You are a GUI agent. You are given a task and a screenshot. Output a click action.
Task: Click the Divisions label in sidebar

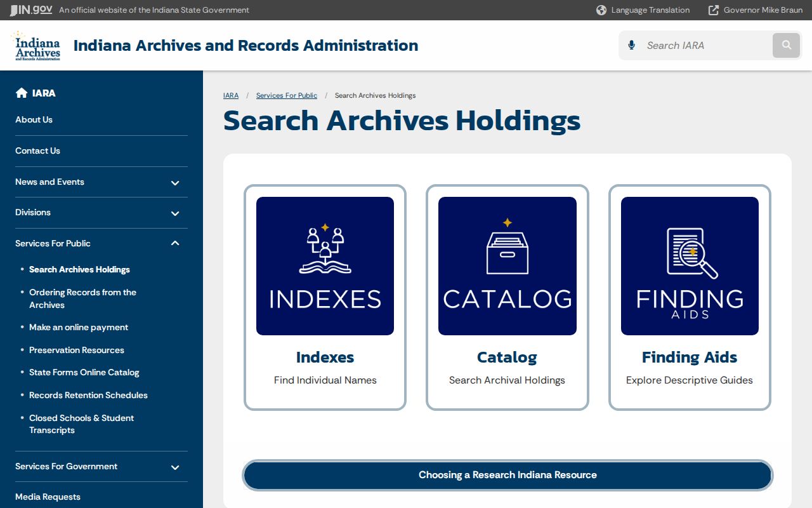[x=33, y=212]
